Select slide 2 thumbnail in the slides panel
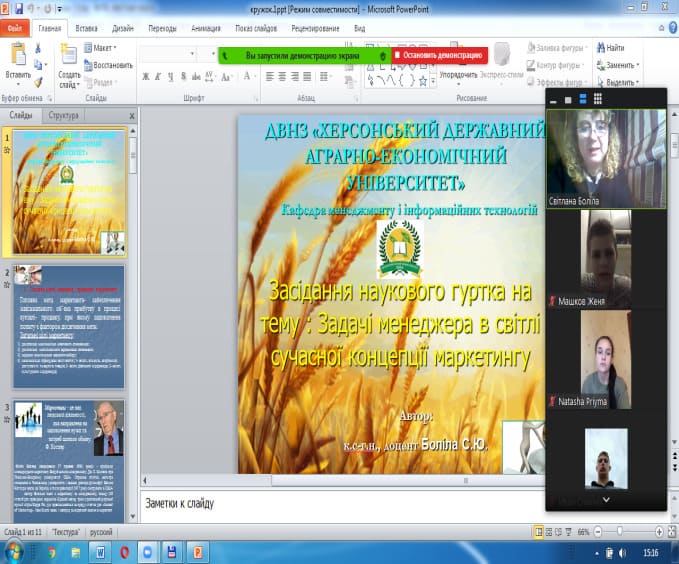 (x=69, y=327)
